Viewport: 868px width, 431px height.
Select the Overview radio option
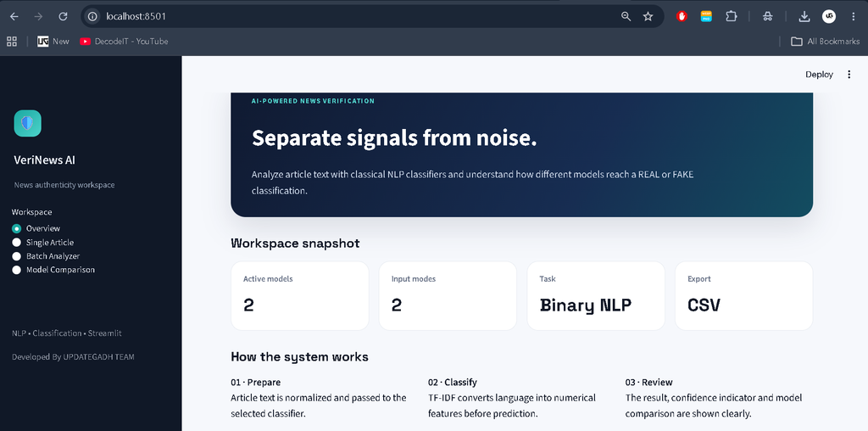(x=36, y=228)
